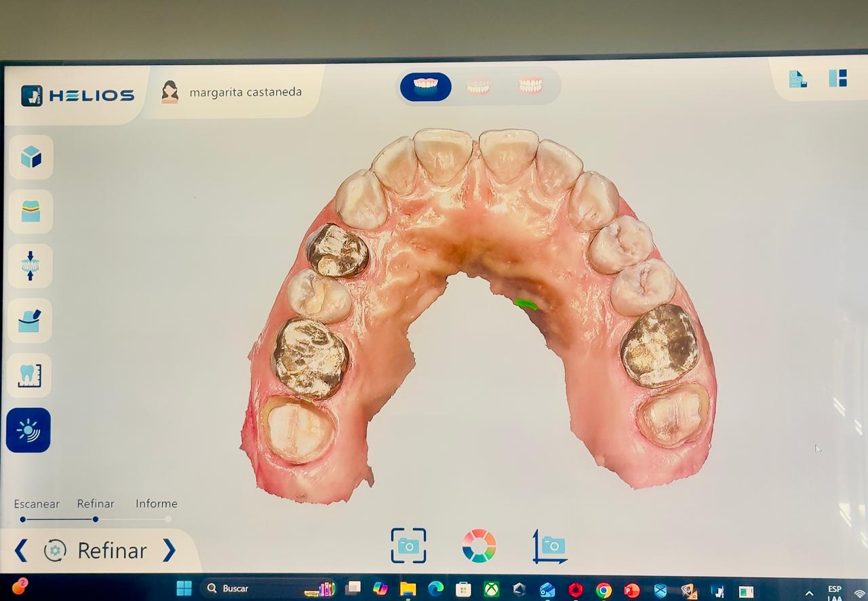The height and width of the screenshot is (601, 868).
Task: Click the Escanear progress dot on slider
Action: 23,519
